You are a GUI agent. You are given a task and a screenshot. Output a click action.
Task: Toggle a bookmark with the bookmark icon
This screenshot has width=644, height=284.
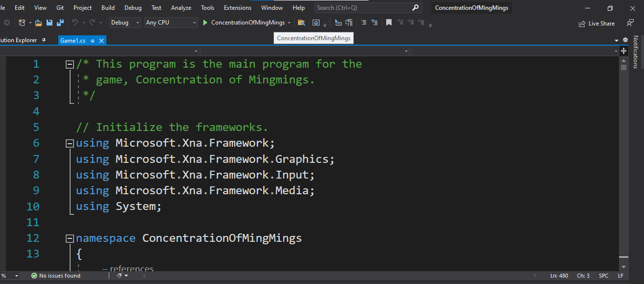[389, 23]
